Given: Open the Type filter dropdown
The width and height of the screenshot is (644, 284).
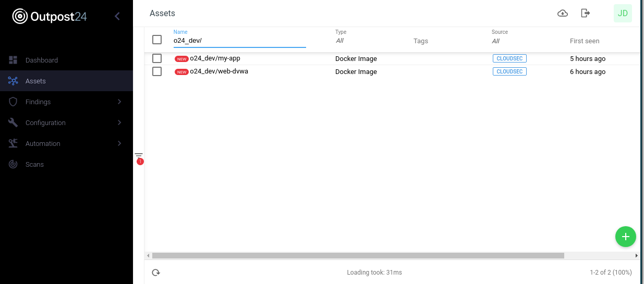Looking at the screenshot, I should pyautogui.click(x=340, y=41).
